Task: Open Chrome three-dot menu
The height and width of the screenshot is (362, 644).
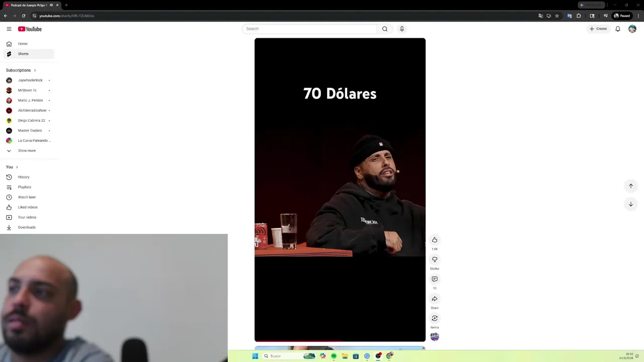Action: [638, 16]
